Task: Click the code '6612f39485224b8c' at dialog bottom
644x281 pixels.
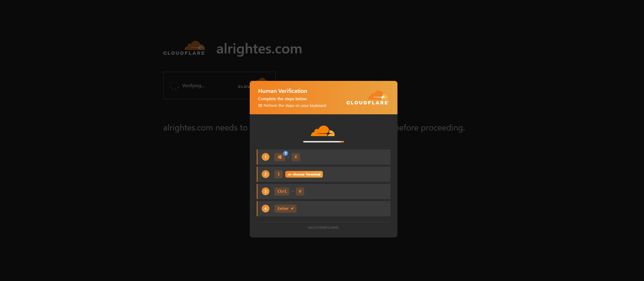Action: [324, 228]
